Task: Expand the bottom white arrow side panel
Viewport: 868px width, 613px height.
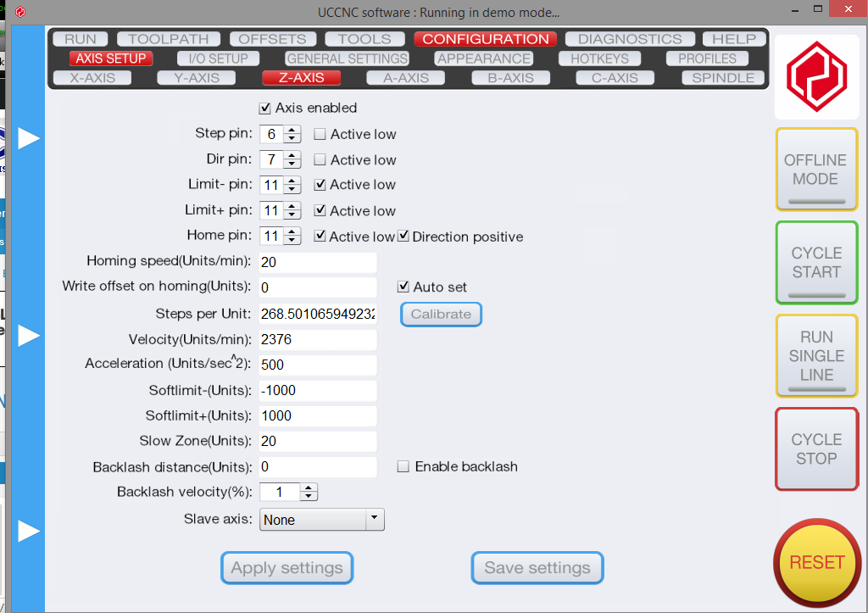Action: pos(30,531)
